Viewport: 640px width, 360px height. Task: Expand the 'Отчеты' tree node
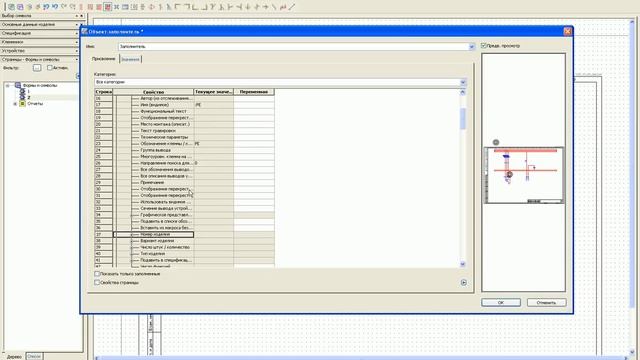pos(15,104)
